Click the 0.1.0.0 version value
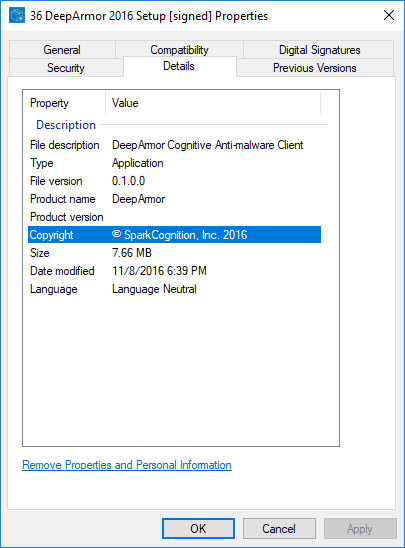This screenshot has height=548, width=405. (x=128, y=181)
